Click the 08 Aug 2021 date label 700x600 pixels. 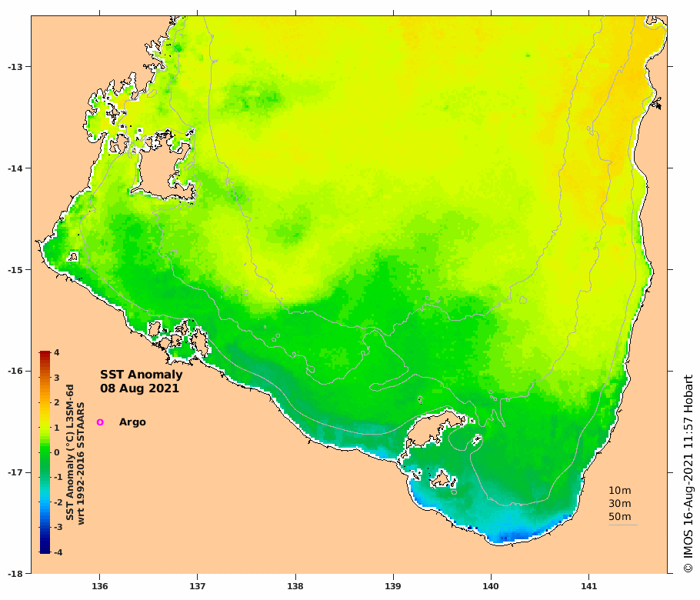[139, 388]
